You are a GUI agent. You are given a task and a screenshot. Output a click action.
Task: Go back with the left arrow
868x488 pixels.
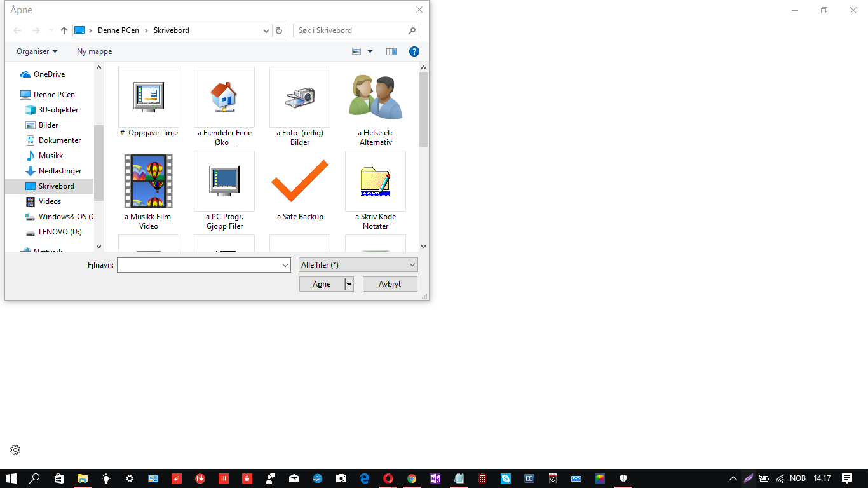[18, 30]
